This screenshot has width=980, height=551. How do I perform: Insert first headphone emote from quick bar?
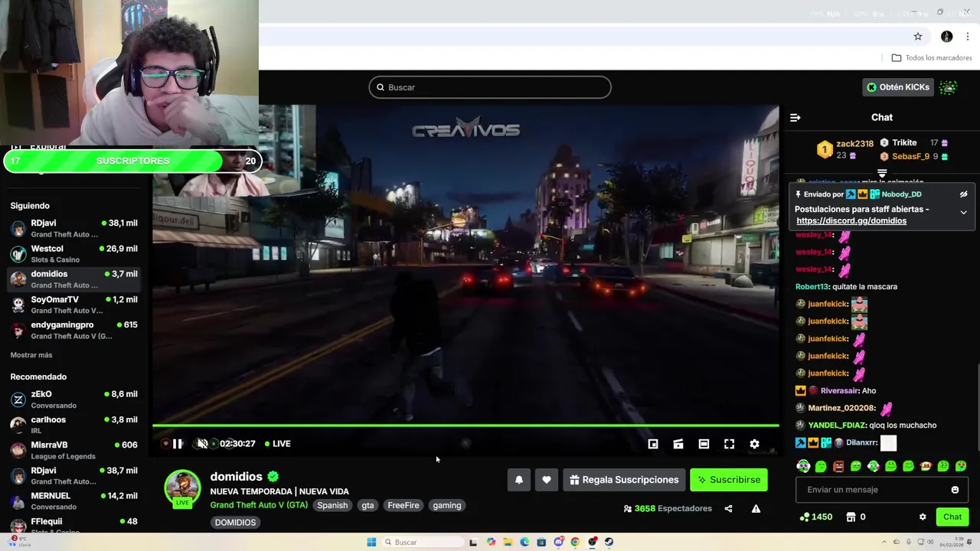[803, 466]
